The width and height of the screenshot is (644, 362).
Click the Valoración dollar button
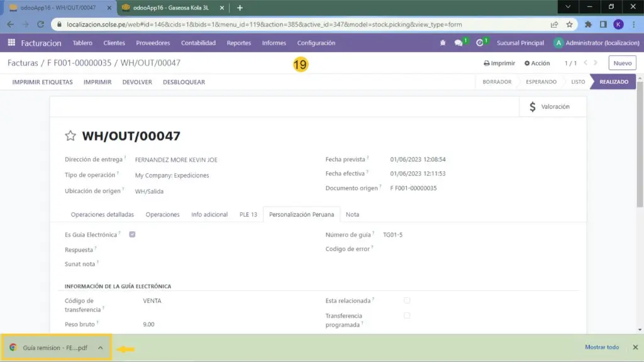click(550, 107)
